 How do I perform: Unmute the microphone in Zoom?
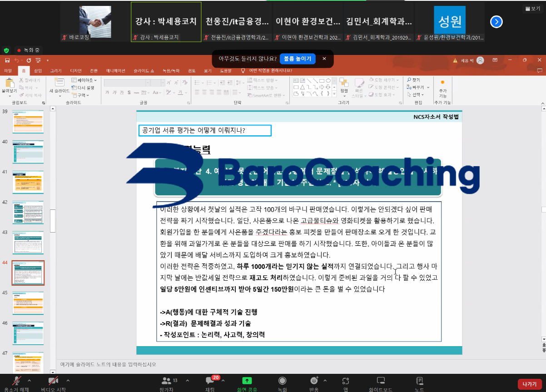17,382
